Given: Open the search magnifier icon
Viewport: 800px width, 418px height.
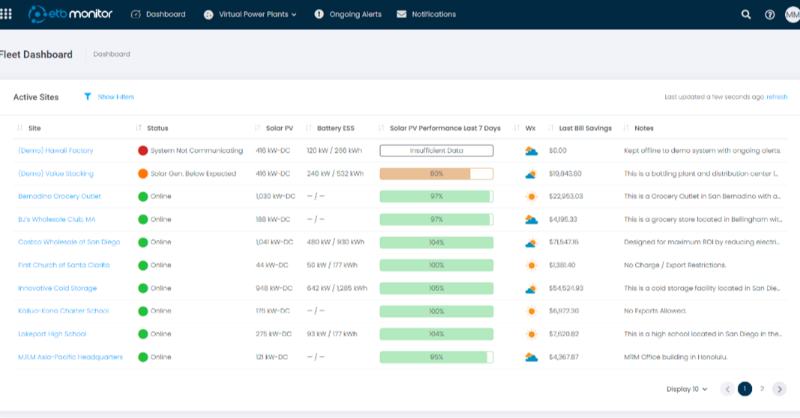Looking at the screenshot, I should pos(746,14).
